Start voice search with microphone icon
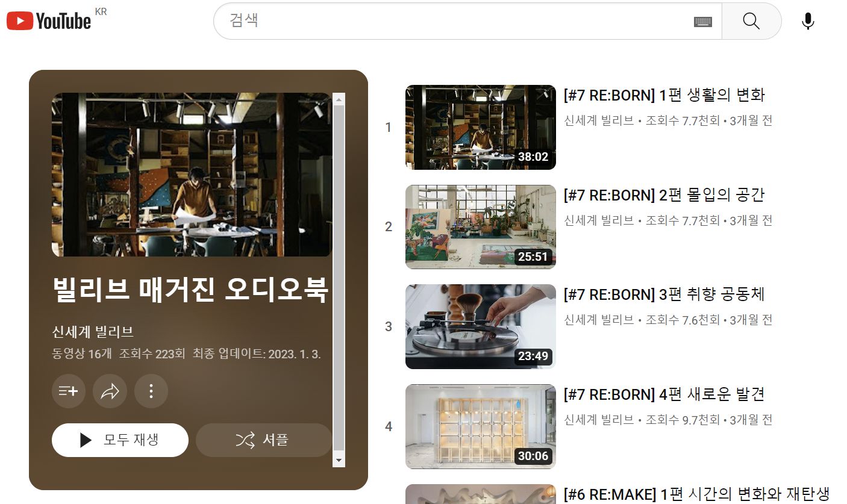 (x=808, y=21)
